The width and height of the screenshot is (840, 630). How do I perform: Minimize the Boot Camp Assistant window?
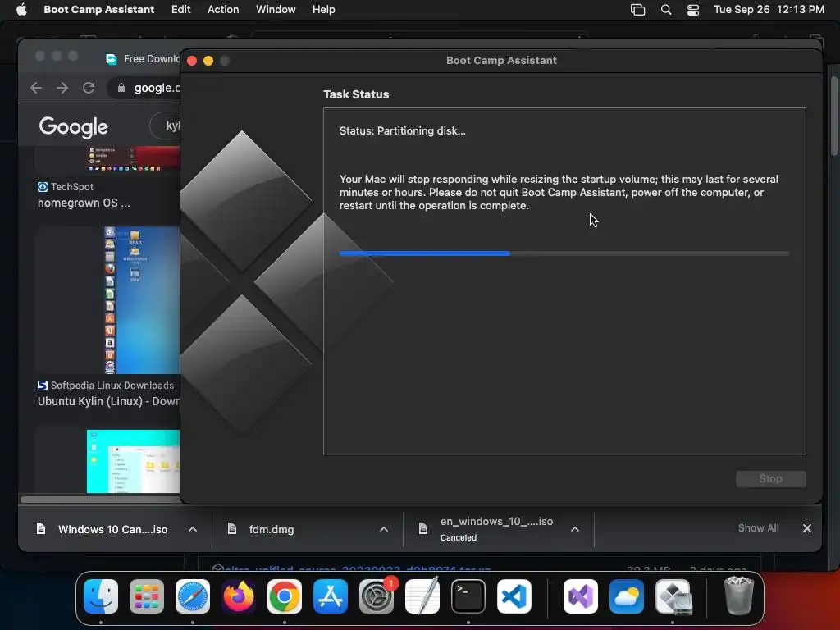tap(208, 61)
